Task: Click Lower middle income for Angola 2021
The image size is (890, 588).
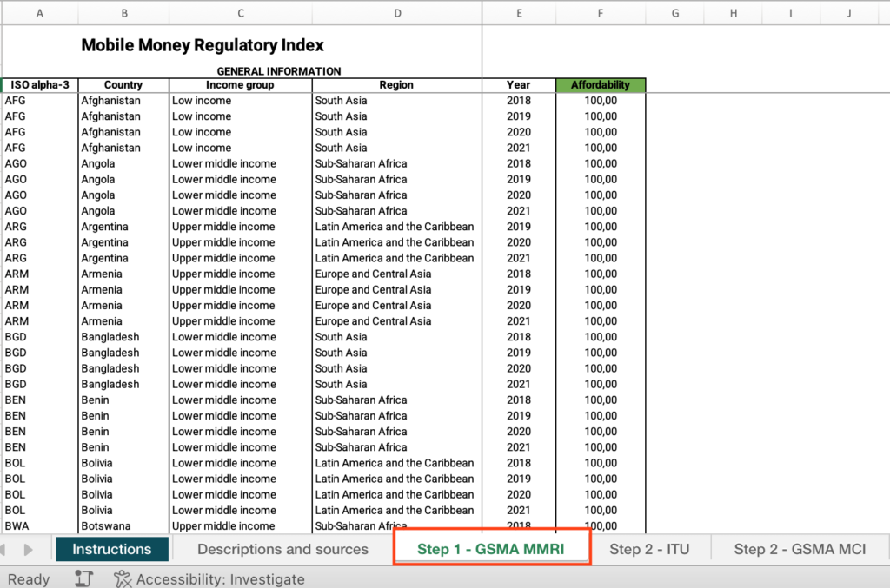Action: (241, 211)
